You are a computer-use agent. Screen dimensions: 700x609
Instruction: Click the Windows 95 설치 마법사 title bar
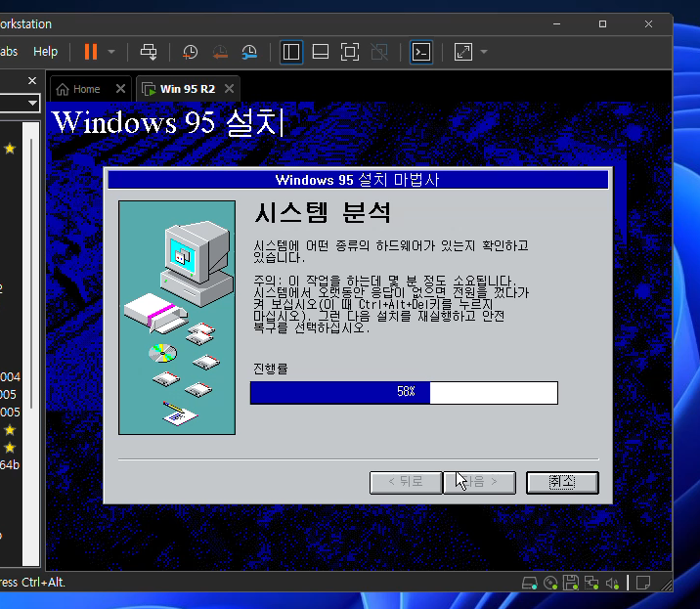[x=358, y=180]
